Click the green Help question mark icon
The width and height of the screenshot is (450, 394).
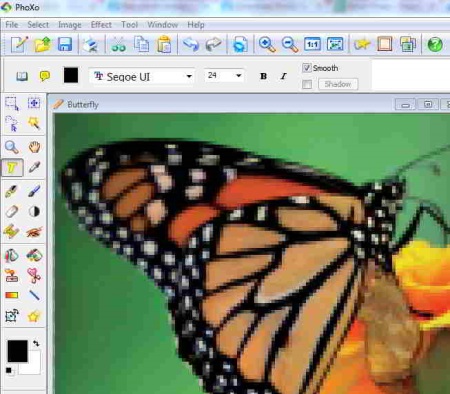pos(435,44)
